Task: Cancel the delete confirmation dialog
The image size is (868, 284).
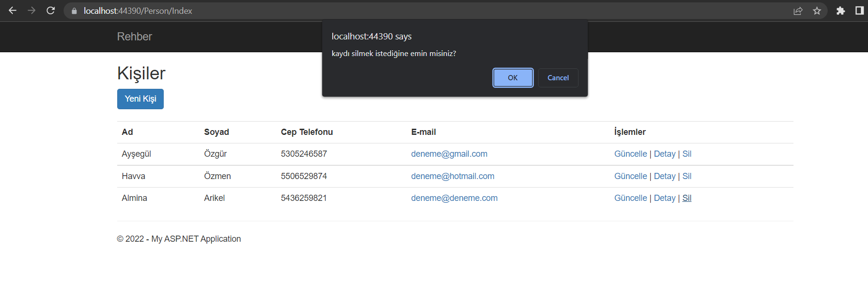Action: 558,78
